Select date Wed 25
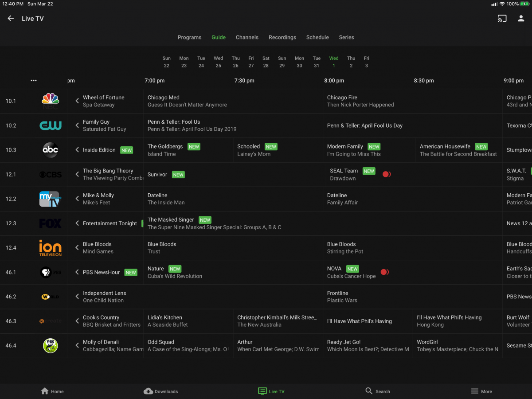Viewport: 532px width, 399px height. [x=218, y=62]
